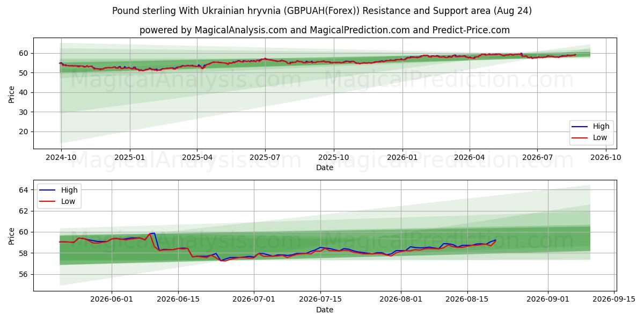Viewport: 644px width, 322px height.
Task: Click the '2026-09-01' date tick label
Action: (548, 301)
